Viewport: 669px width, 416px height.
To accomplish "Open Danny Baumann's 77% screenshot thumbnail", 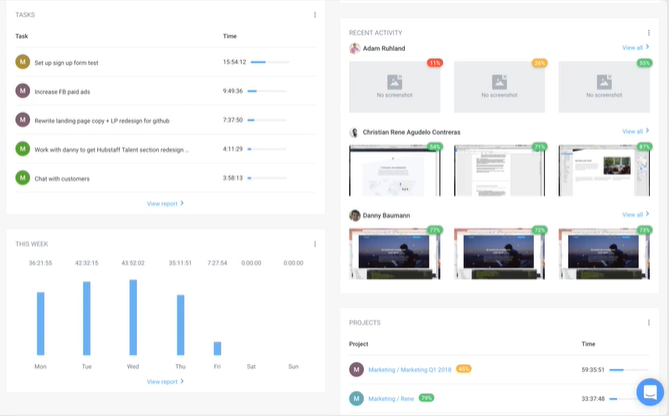I will (395, 254).
